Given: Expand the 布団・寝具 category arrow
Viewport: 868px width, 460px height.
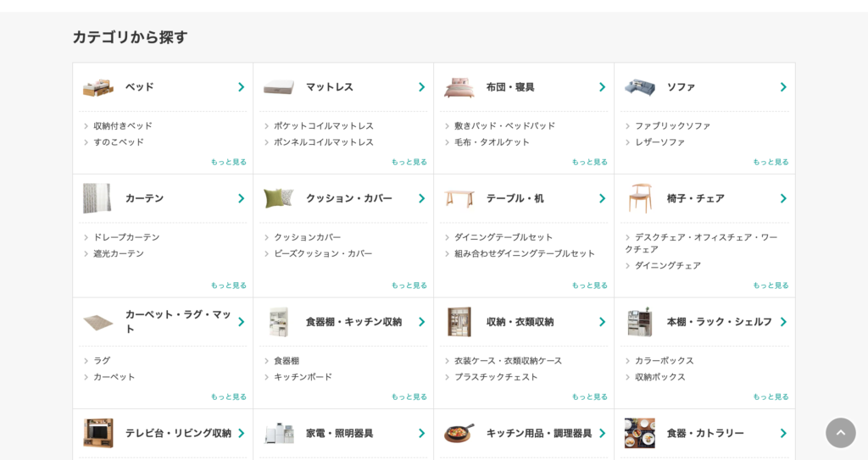Looking at the screenshot, I should (x=602, y=87).
